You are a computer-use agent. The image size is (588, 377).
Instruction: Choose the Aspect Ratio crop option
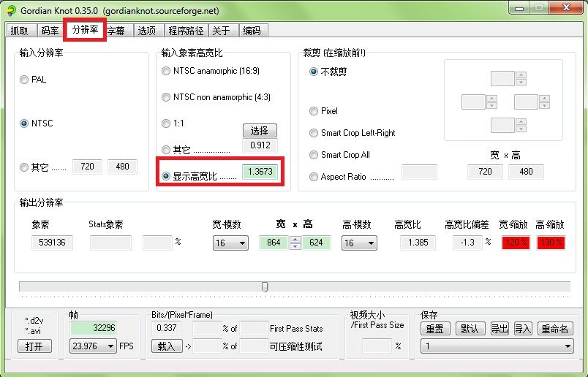pos(314,177)
